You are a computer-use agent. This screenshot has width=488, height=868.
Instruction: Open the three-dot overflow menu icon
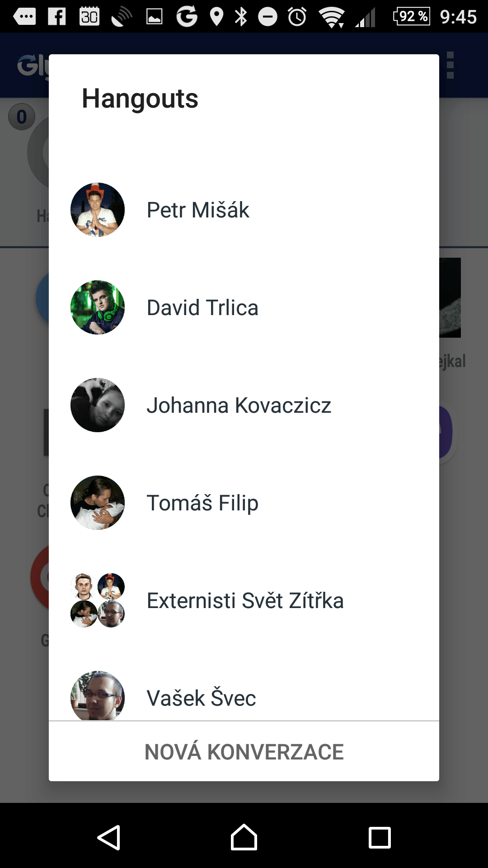(450, 66)
